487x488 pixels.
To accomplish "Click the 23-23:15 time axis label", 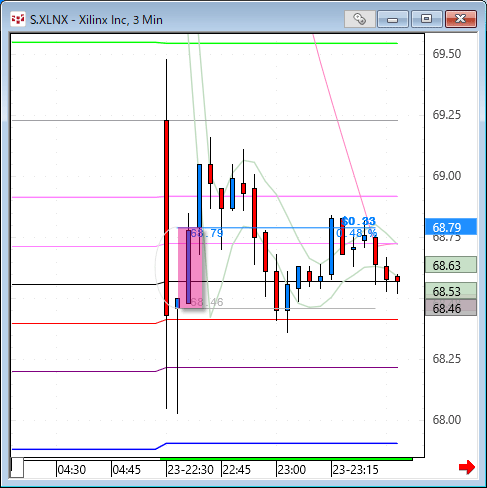I will click(355, 469).
